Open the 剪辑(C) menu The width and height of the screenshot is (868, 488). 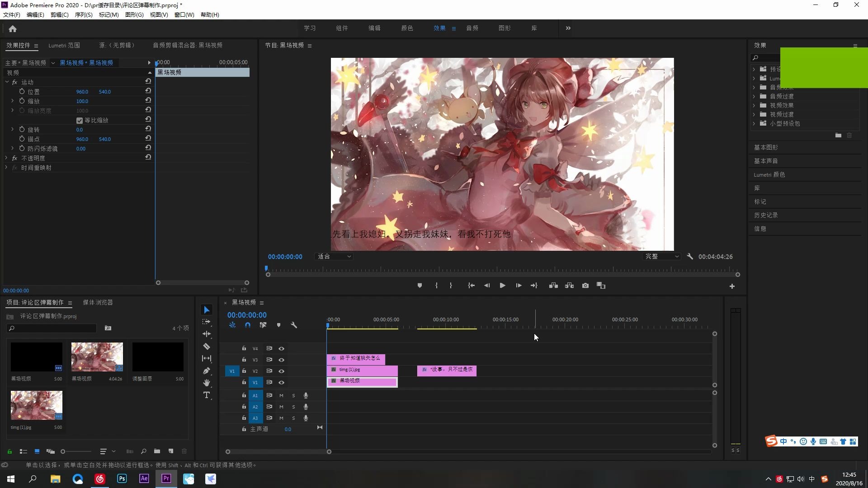pyautogui.click(x=60, y=14)
